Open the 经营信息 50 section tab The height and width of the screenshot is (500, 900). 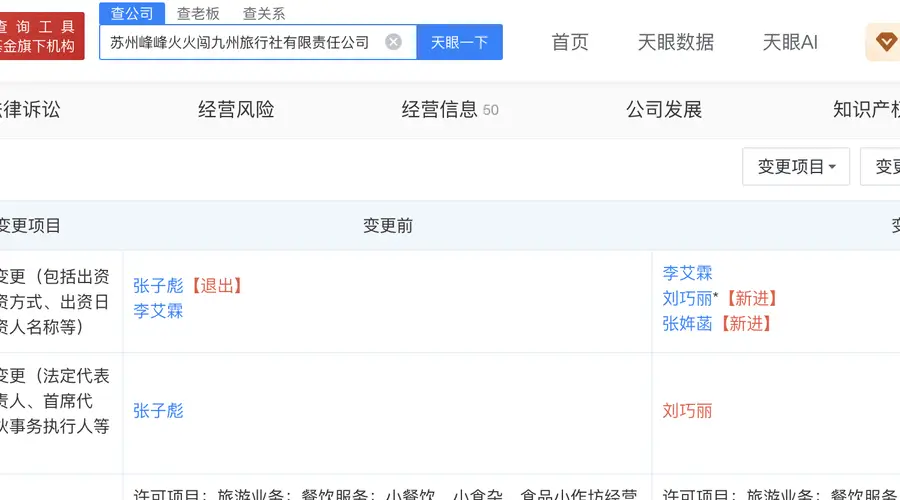(450, 109)
